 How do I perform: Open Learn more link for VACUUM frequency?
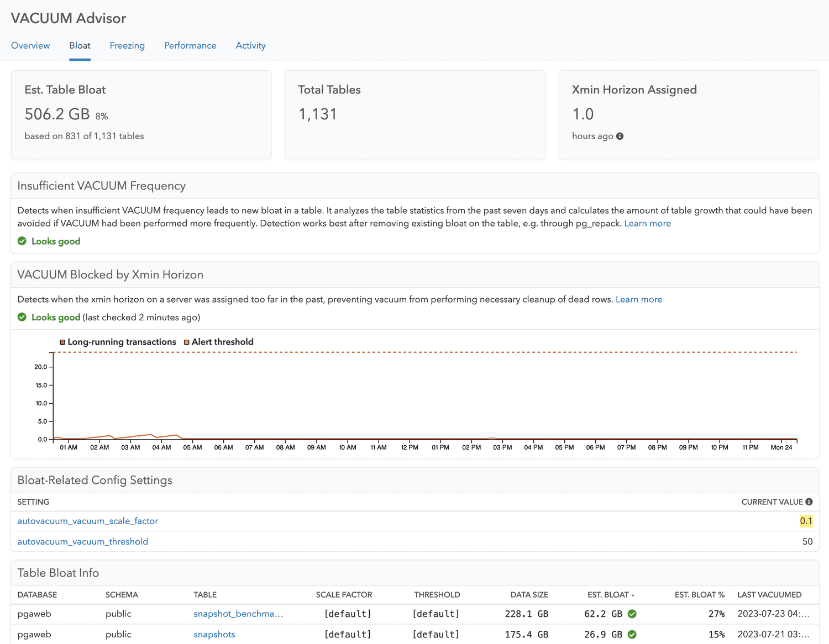pos(647,223)
